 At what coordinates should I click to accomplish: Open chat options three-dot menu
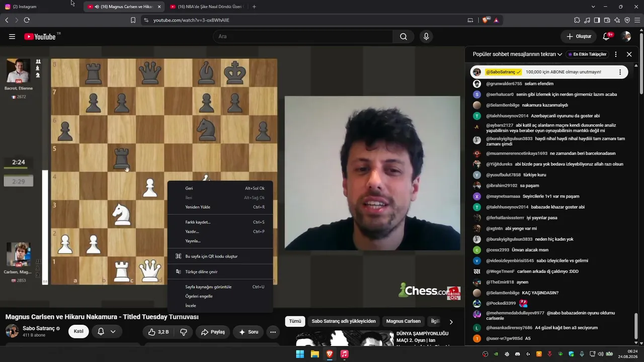[616, 54]
